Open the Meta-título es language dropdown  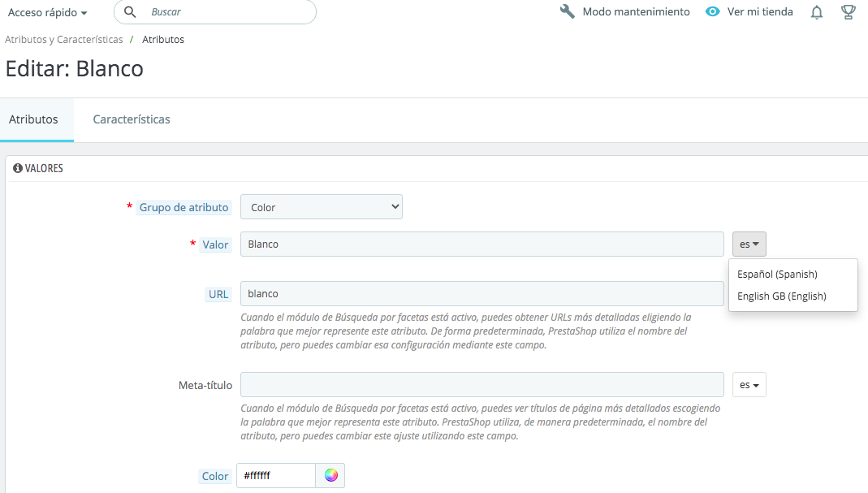pyautogui.click(x=749, y=385)
